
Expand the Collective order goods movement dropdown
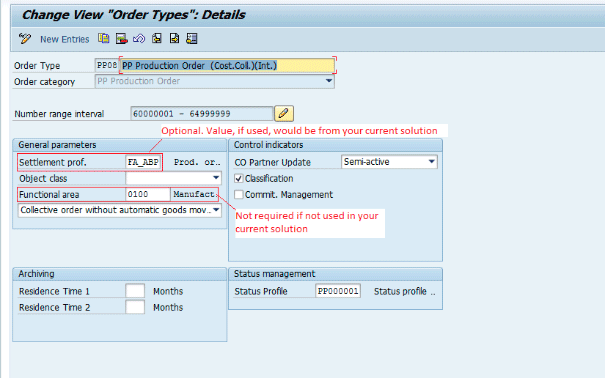[216, 210]
